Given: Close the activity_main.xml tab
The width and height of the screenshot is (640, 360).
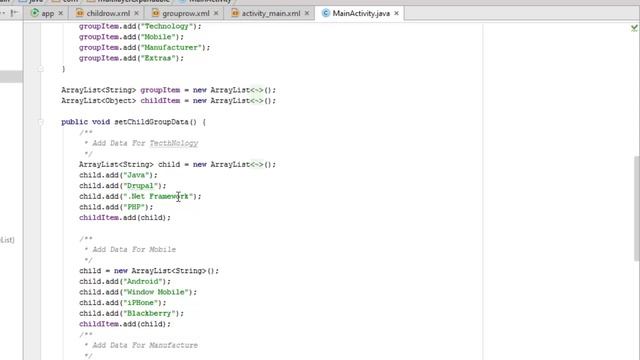Looking at the screenshot, I should [307, 13].
